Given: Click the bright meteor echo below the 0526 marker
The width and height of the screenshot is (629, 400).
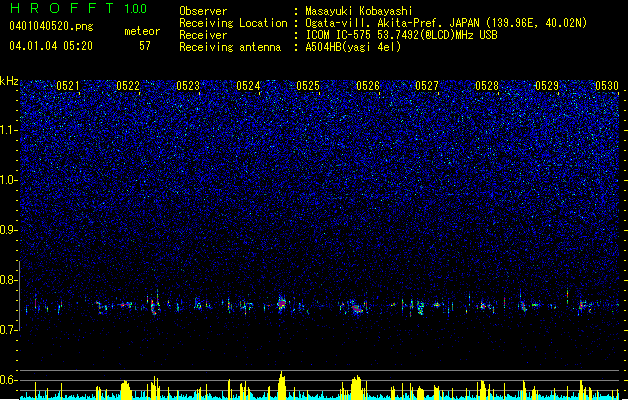Looking at the screenshot, I should click(357, 308).
